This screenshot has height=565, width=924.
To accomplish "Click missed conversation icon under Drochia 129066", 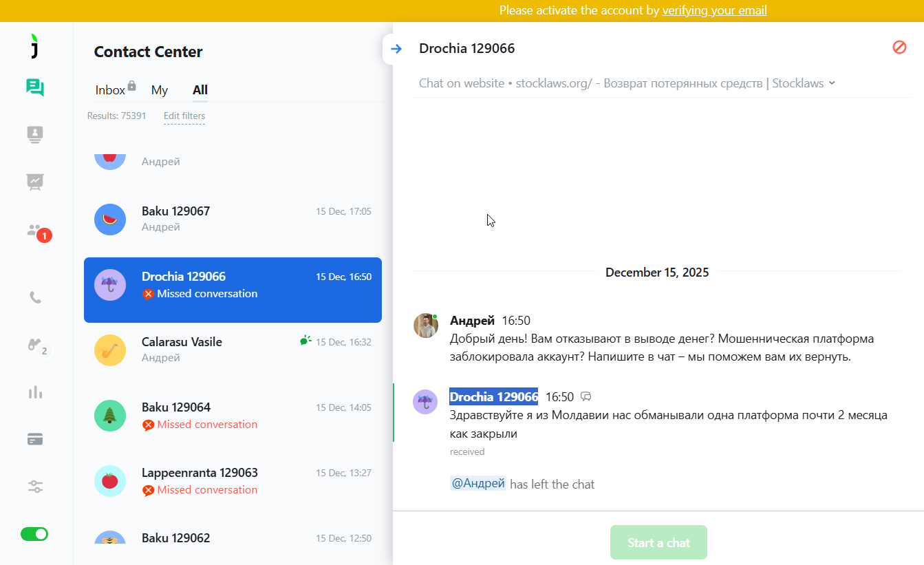I will point(148,295).
